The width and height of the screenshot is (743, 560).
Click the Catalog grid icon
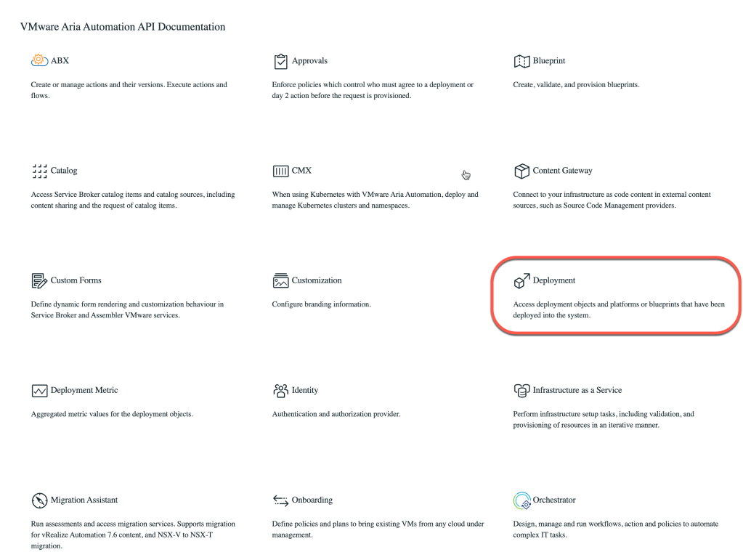click(38, 171)
